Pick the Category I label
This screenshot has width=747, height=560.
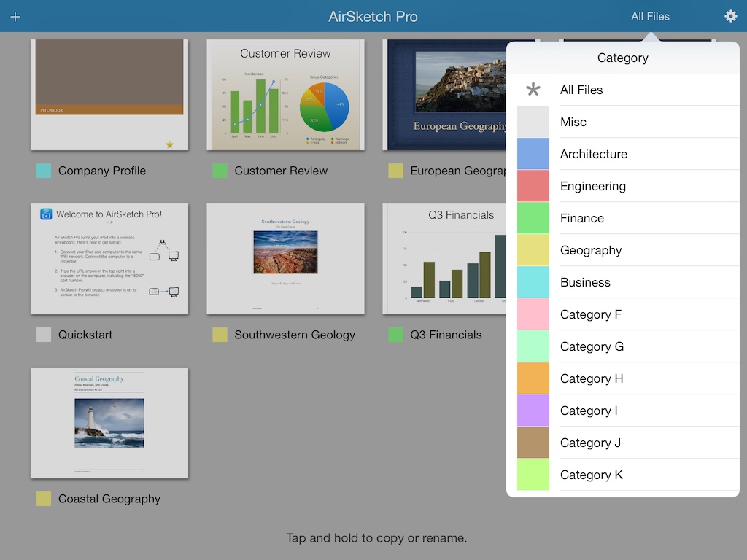pos(589,411)
